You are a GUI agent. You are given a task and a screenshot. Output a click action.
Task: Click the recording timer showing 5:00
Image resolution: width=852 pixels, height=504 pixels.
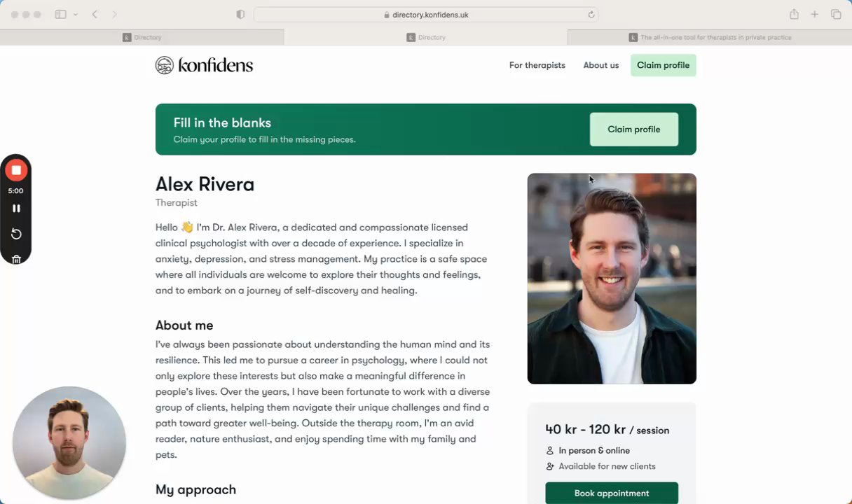coord(15,190)
